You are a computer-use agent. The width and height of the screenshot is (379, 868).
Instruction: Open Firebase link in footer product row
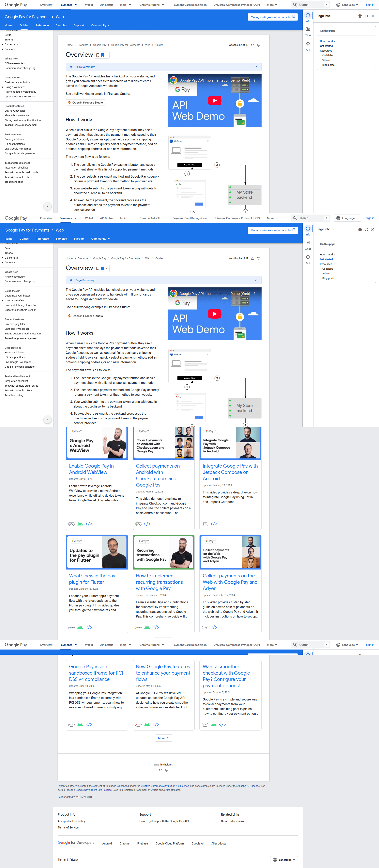point(142,843)
